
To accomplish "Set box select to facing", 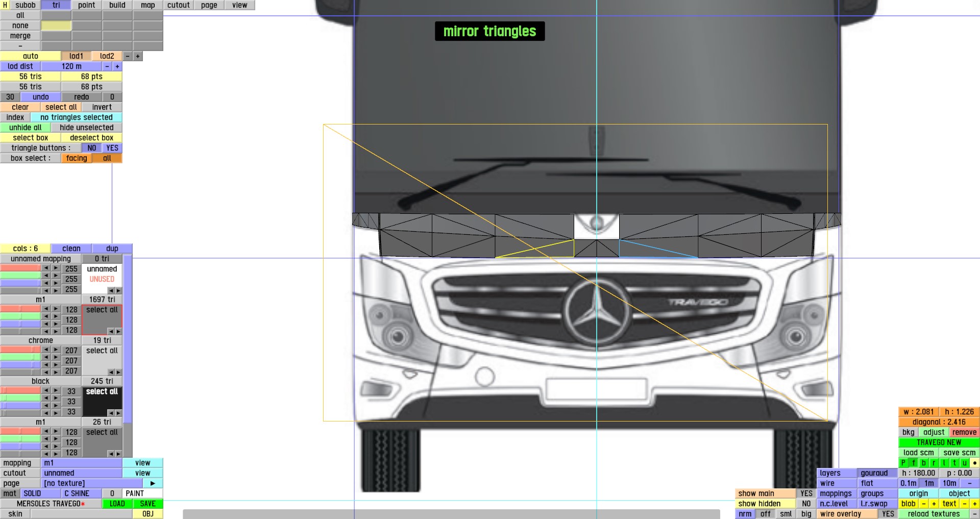I will (77, 158).
